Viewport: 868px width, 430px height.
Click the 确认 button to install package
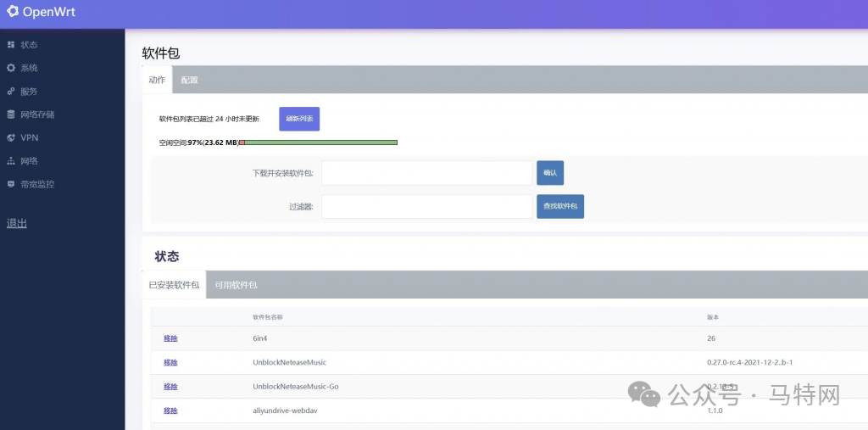(549, 173)
